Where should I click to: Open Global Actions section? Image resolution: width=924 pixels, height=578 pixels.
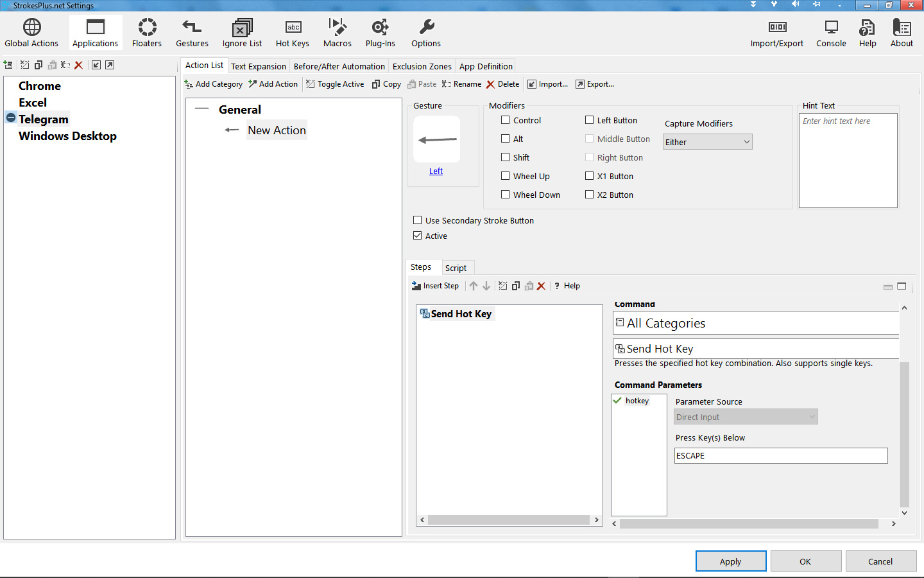[x=31, y=33]
